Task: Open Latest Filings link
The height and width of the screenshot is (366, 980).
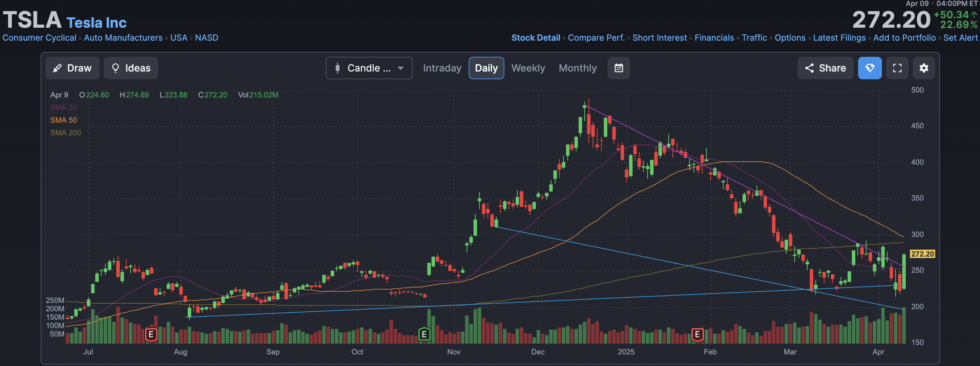Action: coord(839,38)
